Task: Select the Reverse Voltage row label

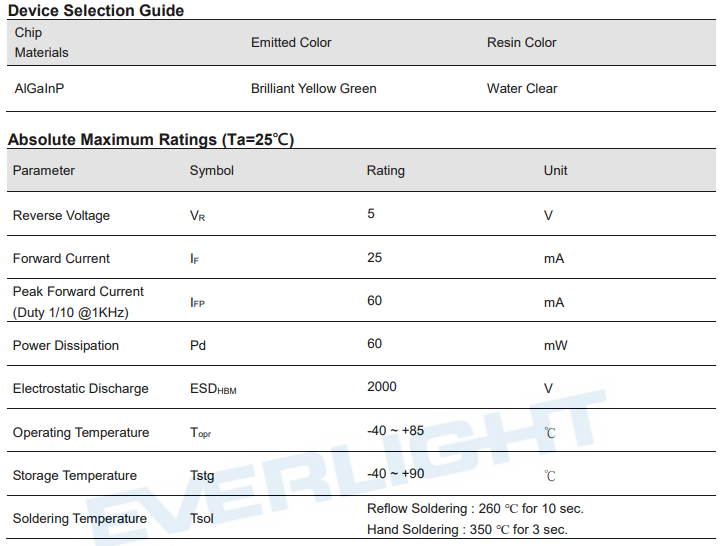Action: [61, 215]
